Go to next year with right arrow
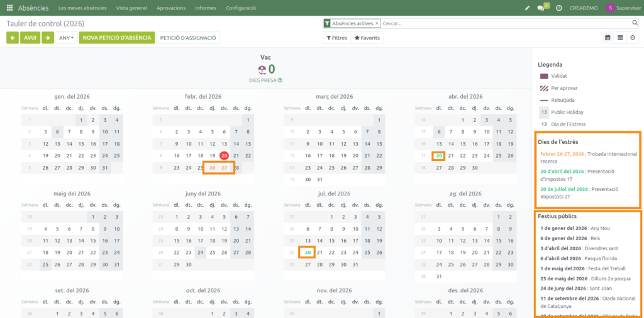Viewport: 644px width, 318px height. click(x=48, y=38)
